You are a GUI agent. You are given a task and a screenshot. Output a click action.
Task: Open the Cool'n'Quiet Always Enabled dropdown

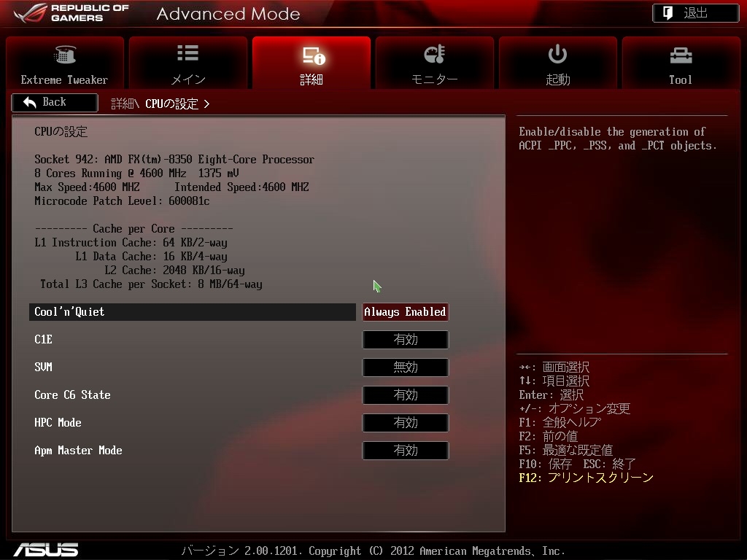pos(405,312)
